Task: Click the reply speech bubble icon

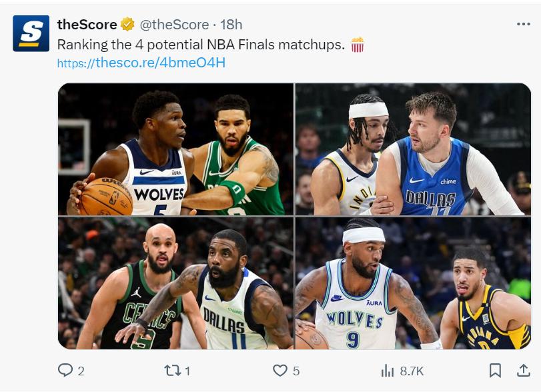Action: 65,370
